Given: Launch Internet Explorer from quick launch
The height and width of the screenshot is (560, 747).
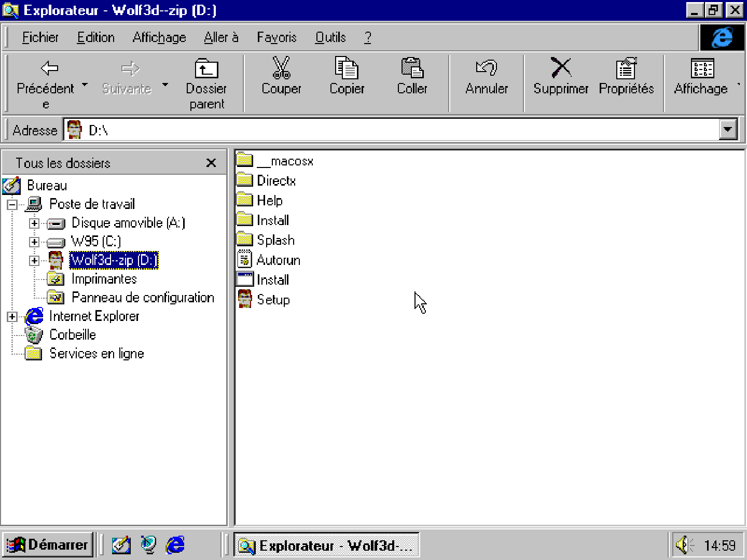Looking at the screenshot, I should (x=175, y=545).
